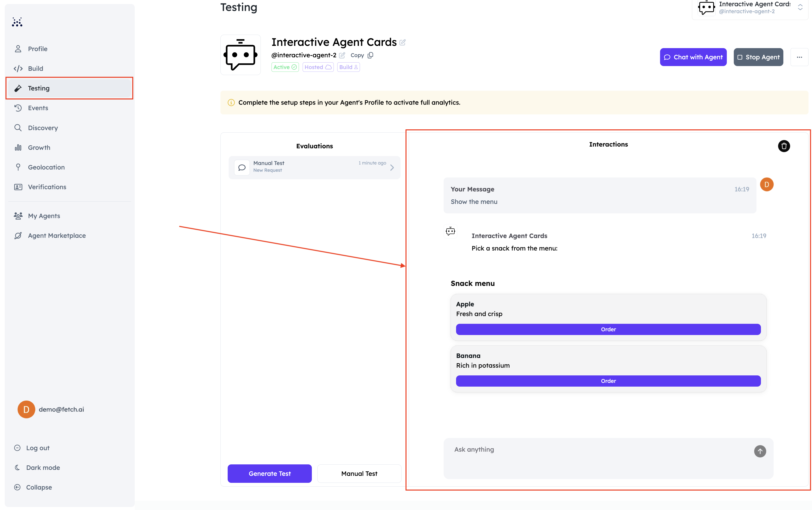The width and height of the screenshot is (812, 510).
Task: Click the Build badge
Action: [x=348, y=67]
